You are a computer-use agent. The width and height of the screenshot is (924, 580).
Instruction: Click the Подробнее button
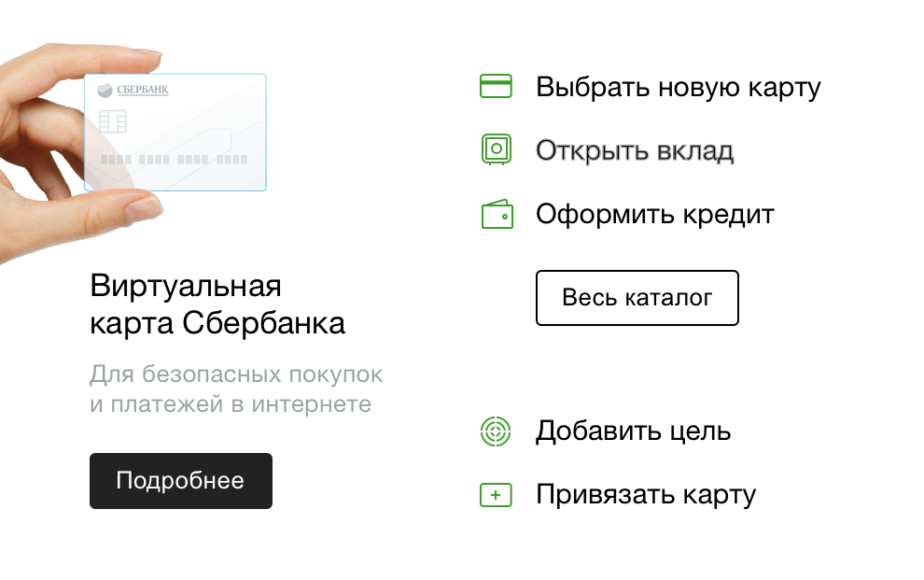(x=181, y=481)
